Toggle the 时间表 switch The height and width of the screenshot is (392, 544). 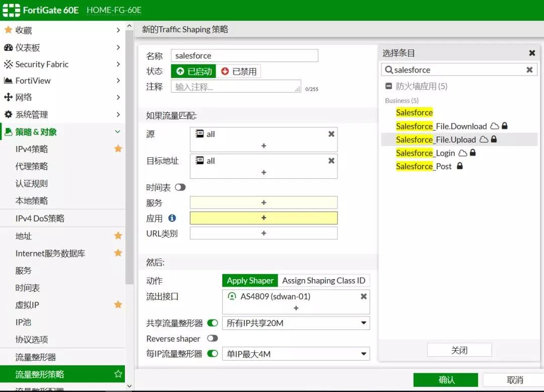click(x=180, y=187)
